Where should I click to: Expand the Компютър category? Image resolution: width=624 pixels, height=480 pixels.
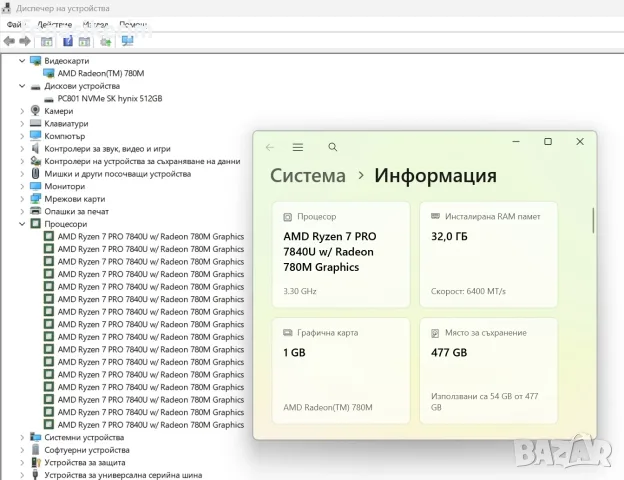22,136
